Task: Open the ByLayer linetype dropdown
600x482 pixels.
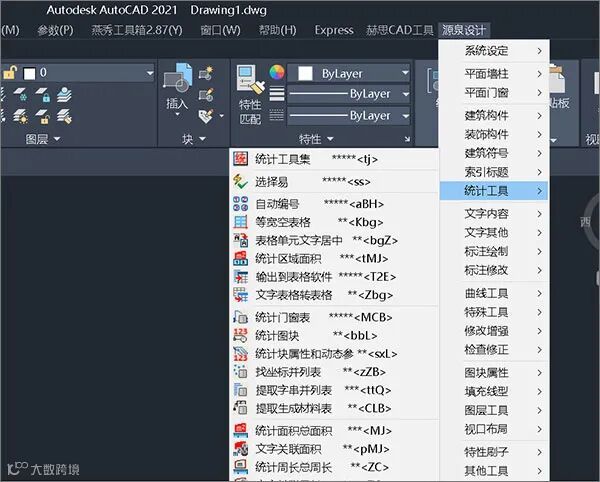Action: tap(405, 116)
